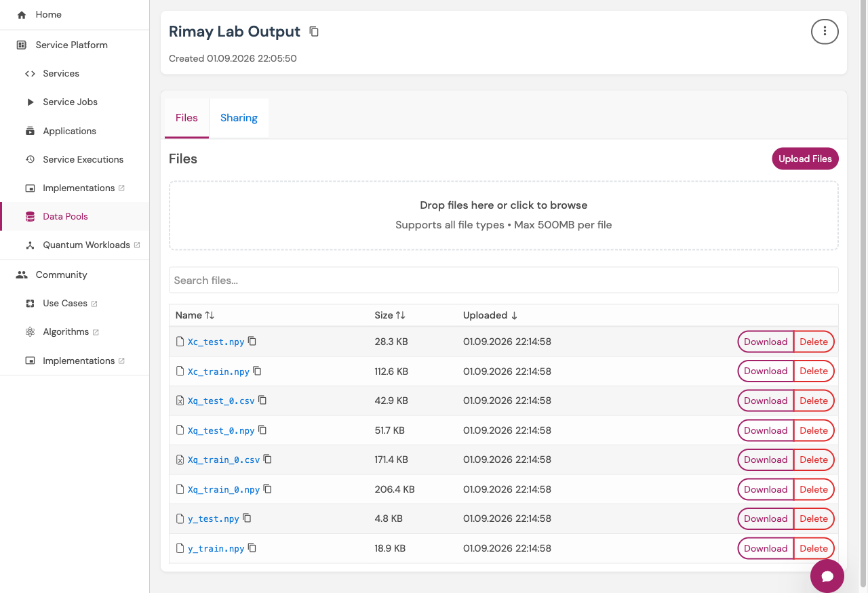Open the three-dot options menu

point(825,31)
